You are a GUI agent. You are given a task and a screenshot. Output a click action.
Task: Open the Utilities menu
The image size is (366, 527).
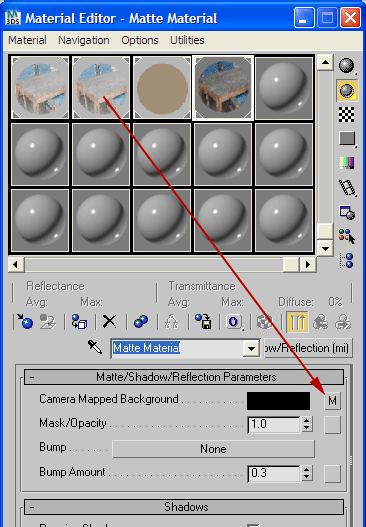click(x=187, y=40)
